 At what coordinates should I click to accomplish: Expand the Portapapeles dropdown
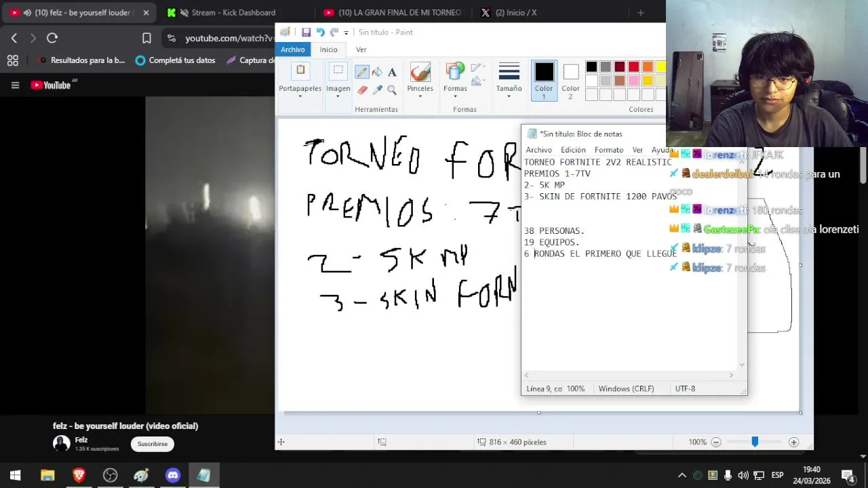point(300,96)
